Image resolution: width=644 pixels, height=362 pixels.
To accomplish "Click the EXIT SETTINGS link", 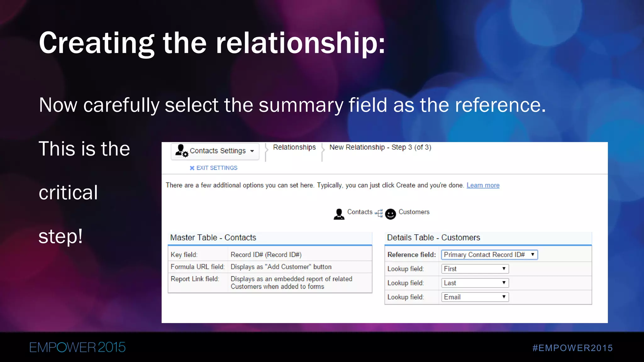I will (217, 168).
